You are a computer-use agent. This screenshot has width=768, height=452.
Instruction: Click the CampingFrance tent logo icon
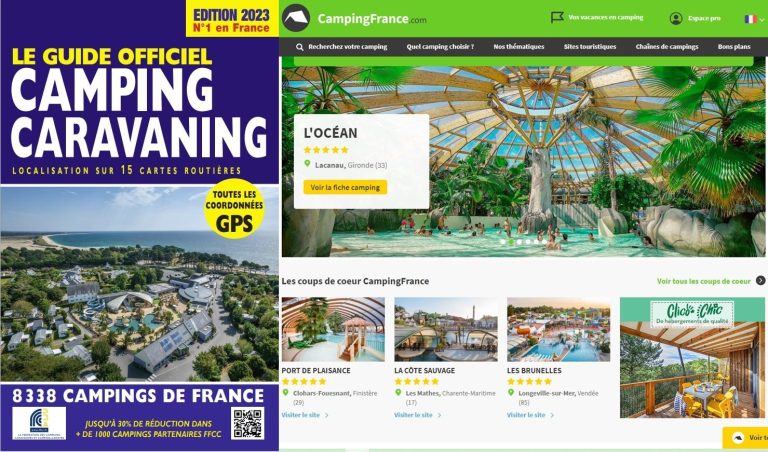pos(296,18)
